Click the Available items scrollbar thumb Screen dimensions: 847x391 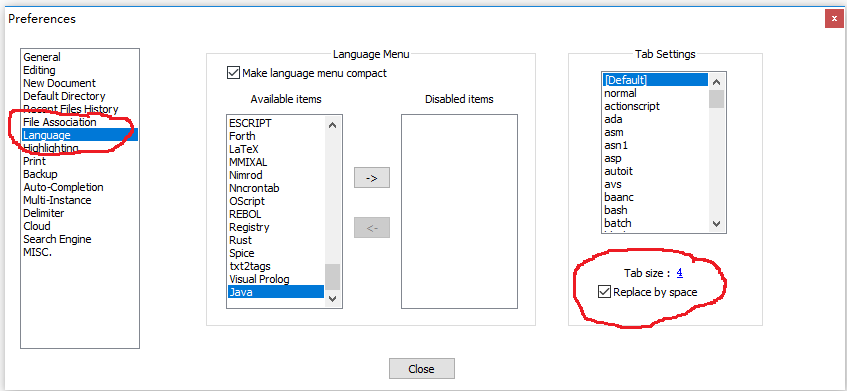click(332, 277)
